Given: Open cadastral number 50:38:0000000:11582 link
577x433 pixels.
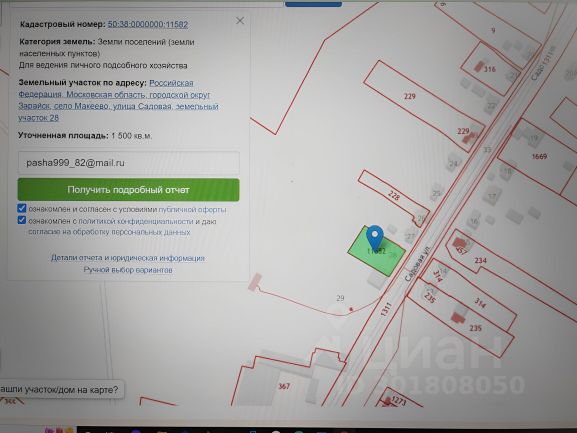Looking at the screenshot, I should (x=148, y=24).
